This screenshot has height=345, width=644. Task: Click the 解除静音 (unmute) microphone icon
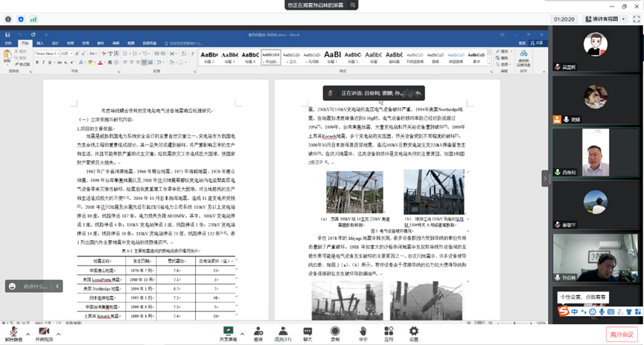point(13,331)
